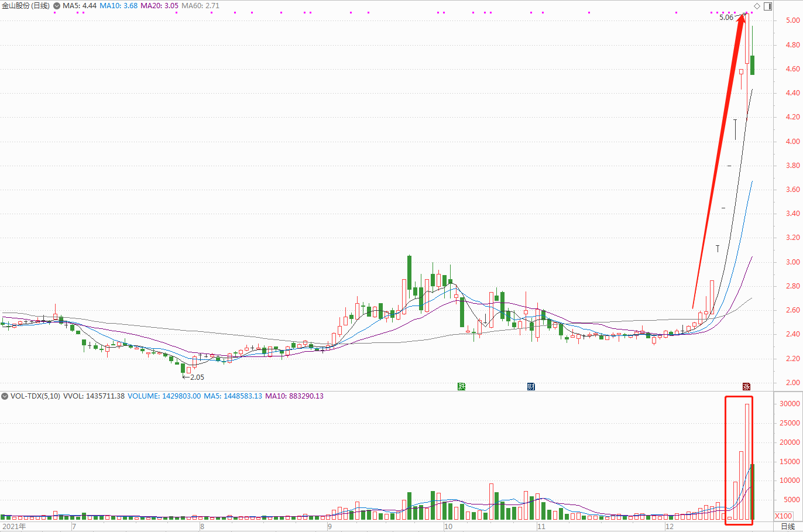Click the 30000 volume axis label
The height and width of the screenshot is (532, 803).
(x=790, y=404)
